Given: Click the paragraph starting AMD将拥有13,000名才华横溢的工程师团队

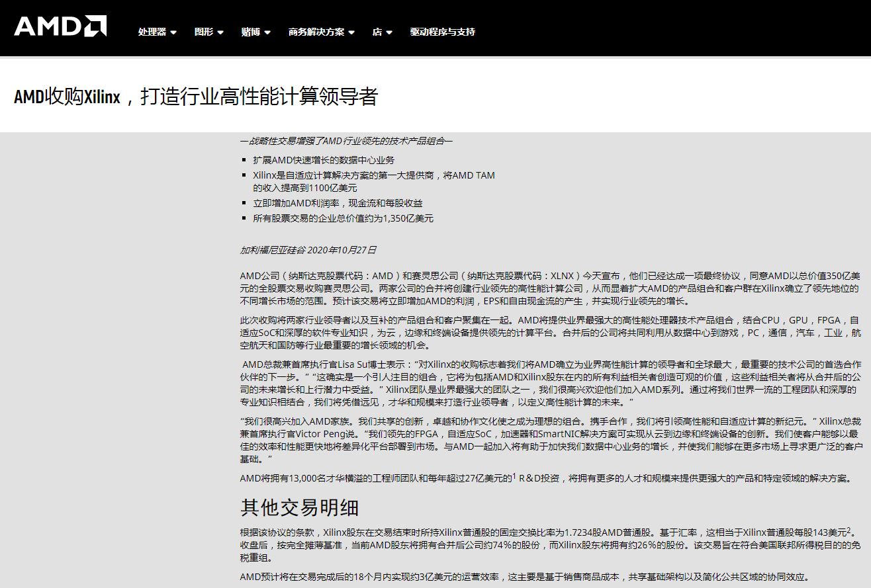Looking at the screenshot, I should click(545, 478).
